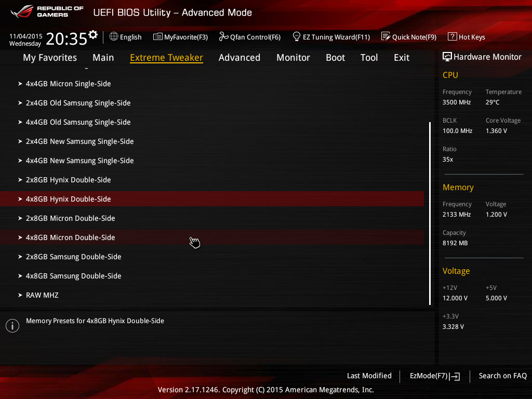This screenshot has height=399, width=532.
Task: Switch to the Main tab
Action: (x=103, y=58)
